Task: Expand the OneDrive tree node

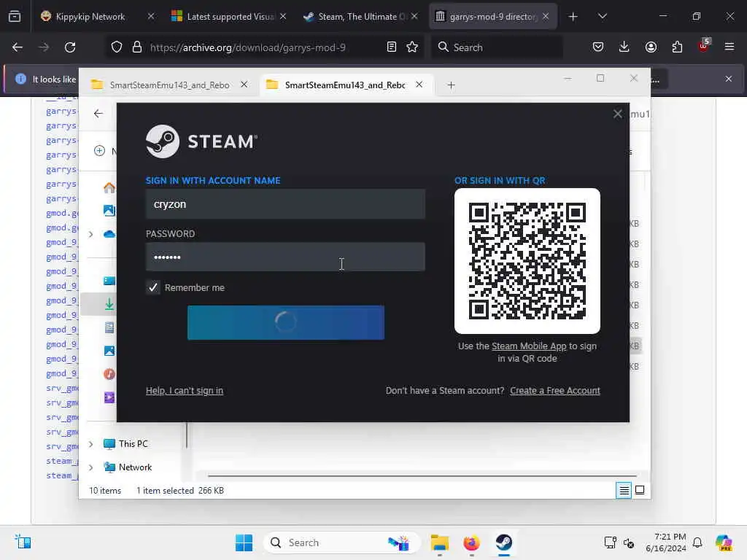Action: pyautogui.click(x=90, y=234)
